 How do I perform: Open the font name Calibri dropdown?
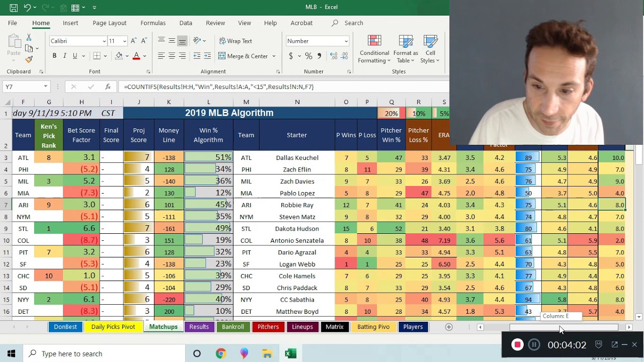(x=104, y=41)
